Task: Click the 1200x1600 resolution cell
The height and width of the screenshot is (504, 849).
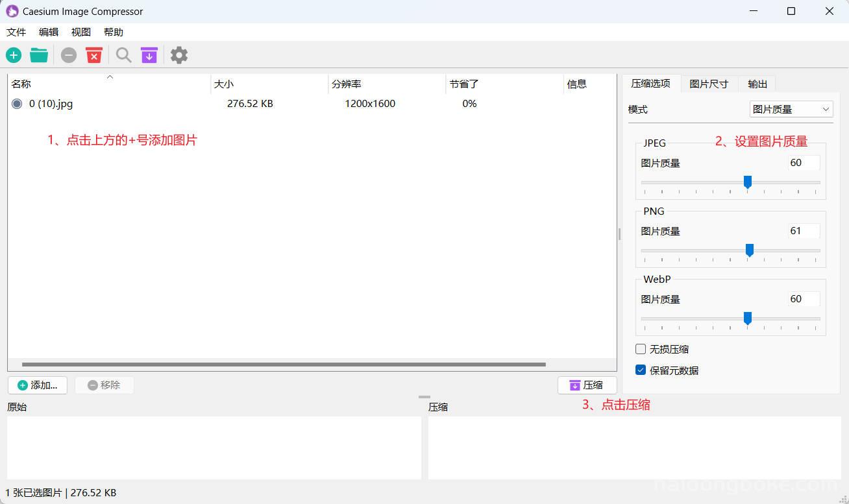Action: click(x=370, y=104)
